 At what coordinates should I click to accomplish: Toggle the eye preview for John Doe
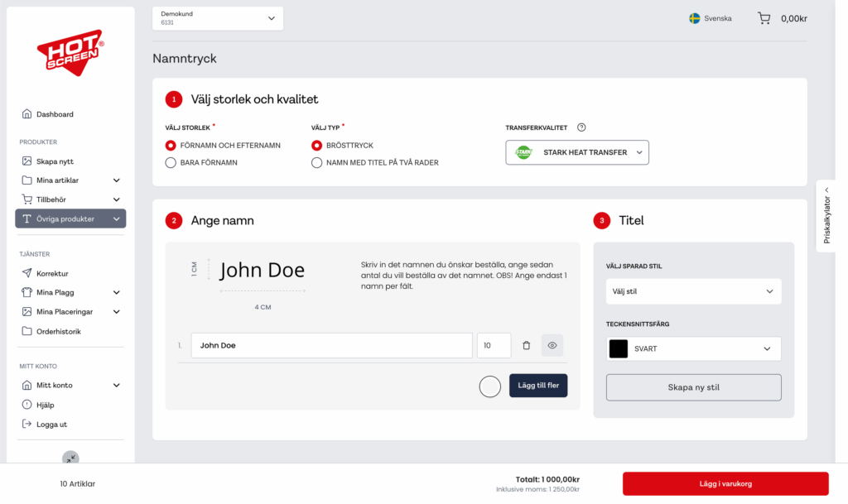[552, 345]
